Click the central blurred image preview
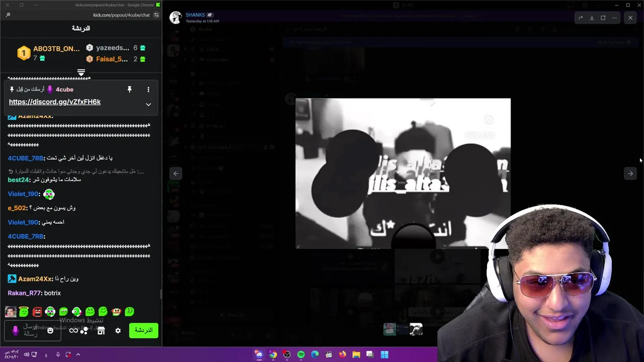 click(403, 173)
